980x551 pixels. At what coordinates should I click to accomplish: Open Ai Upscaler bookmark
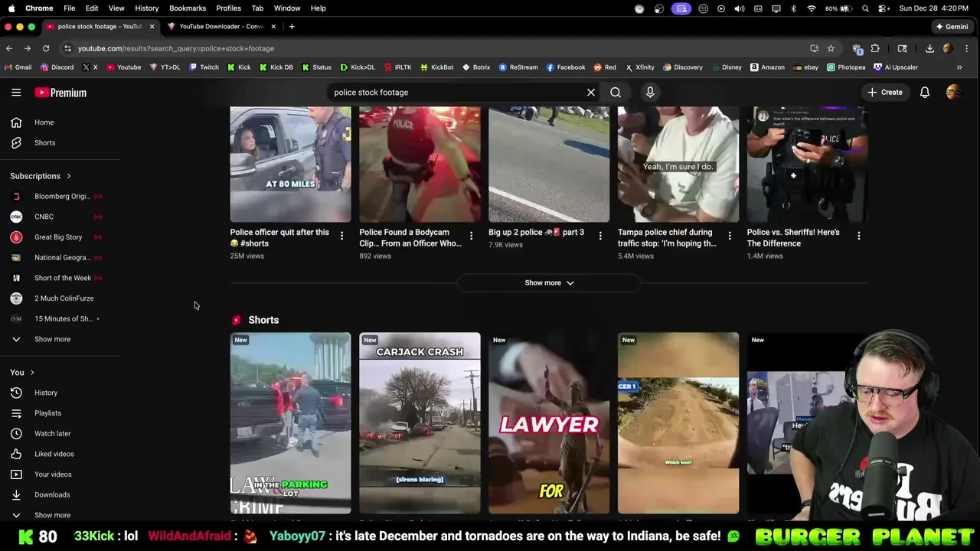pos(896,67)
